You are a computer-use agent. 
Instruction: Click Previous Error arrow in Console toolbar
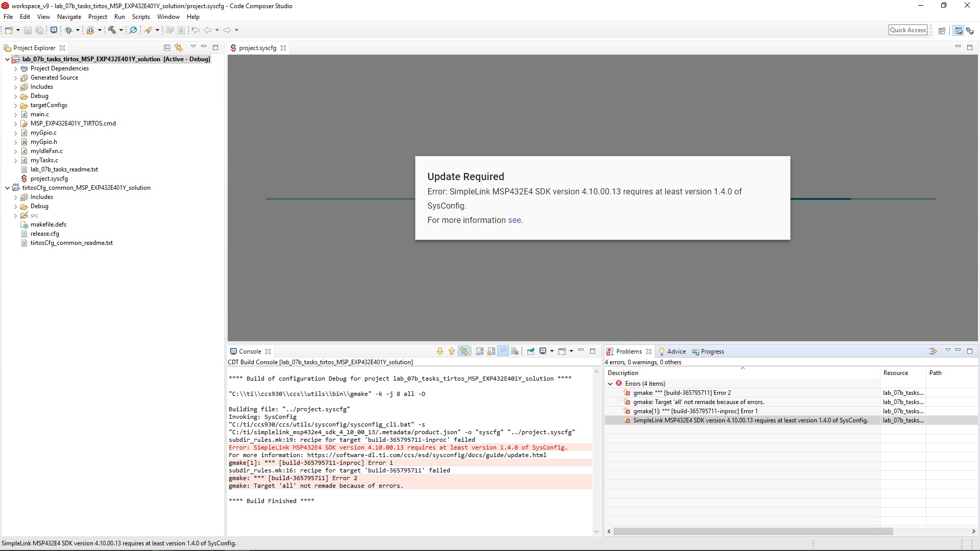[x=452, y=351]
